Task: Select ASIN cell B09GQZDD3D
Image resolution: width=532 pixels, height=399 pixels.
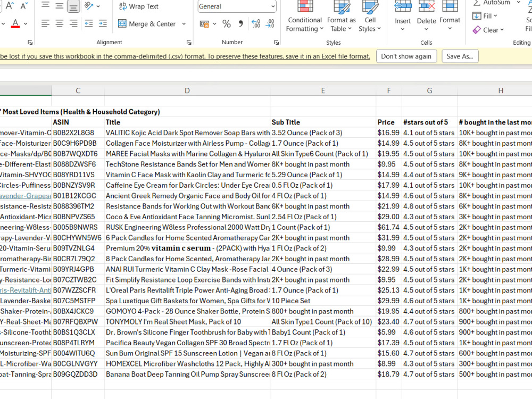Action: 78,374
